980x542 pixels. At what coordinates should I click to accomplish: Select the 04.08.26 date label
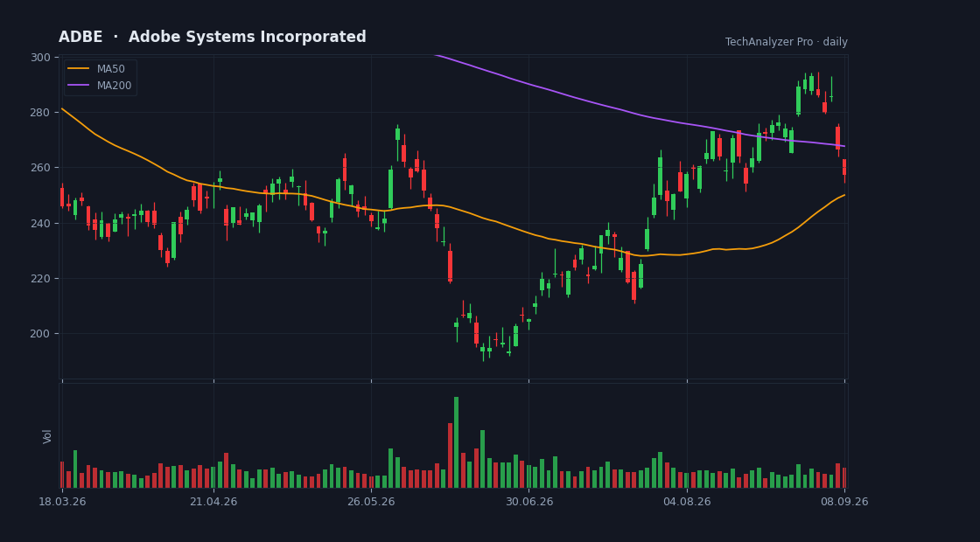[687, 502]
